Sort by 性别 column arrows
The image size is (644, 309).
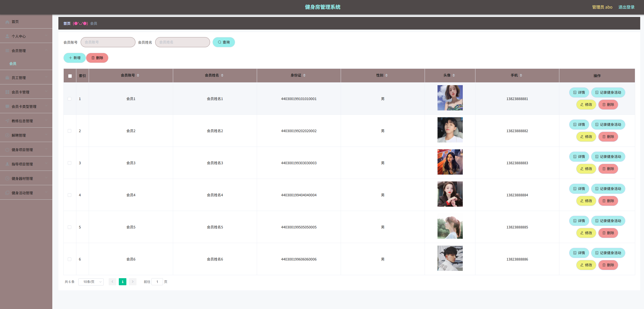tap(386, 75)
